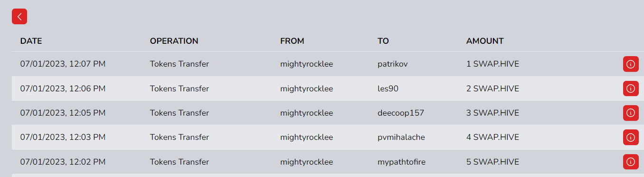Click sender mightyrocklee in the 12:07 PM row
644x177 pixels.
click(307, 64)
